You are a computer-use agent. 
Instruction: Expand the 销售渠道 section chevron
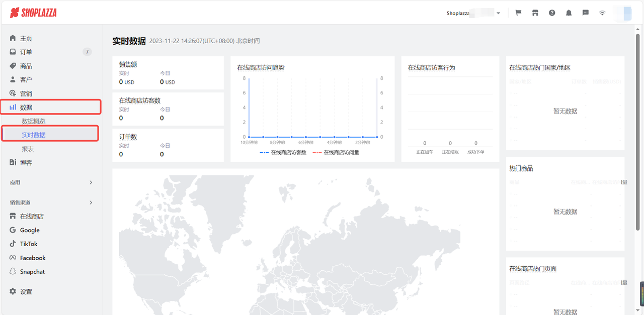click(91, 202)
